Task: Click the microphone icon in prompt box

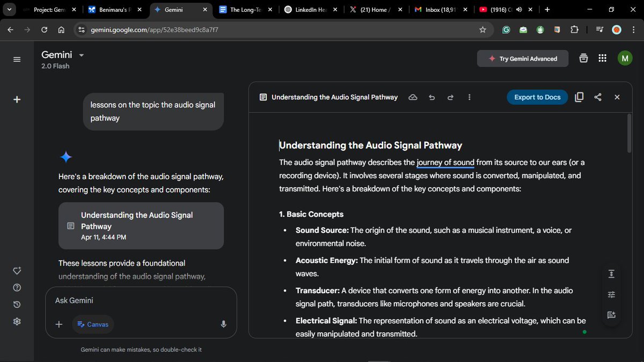Action: pyautogui.click(x=223, y=324)
